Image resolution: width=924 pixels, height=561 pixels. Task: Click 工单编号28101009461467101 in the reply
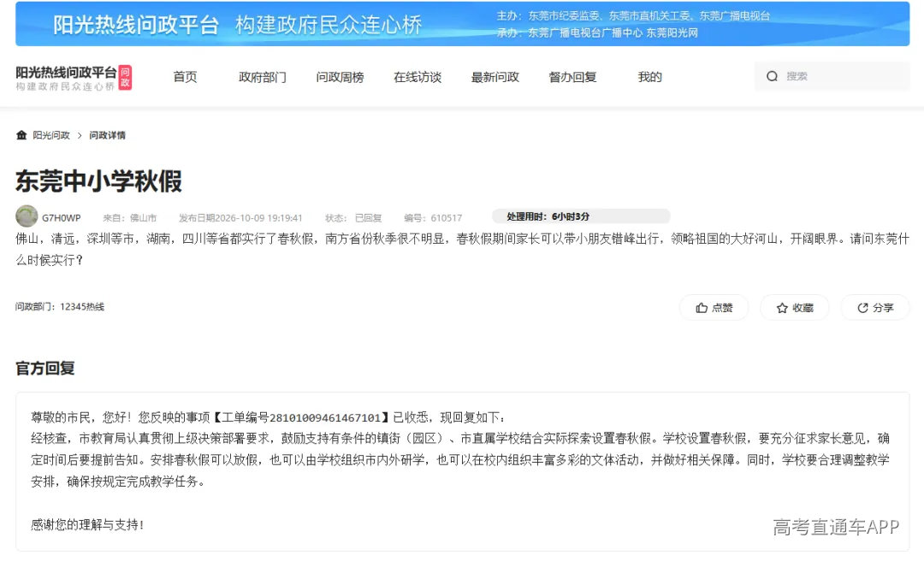(x=300, y=418)
